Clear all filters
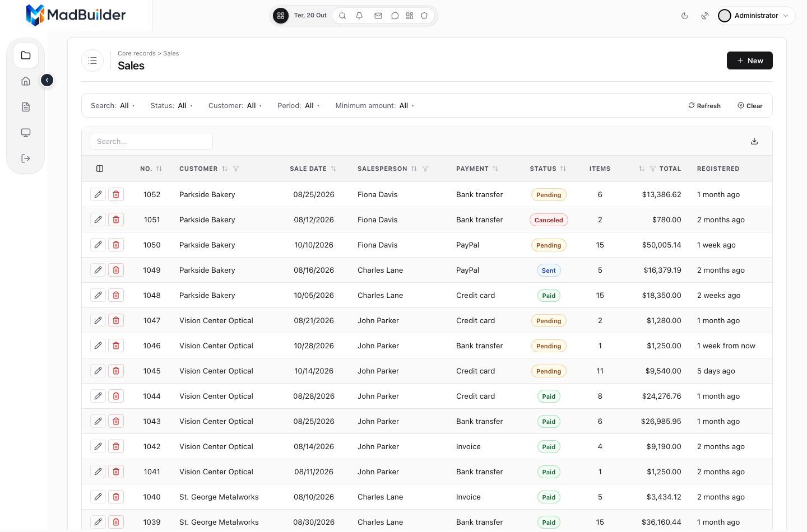The height and width of the screenshot is (532, 807). tap(750, 105)
